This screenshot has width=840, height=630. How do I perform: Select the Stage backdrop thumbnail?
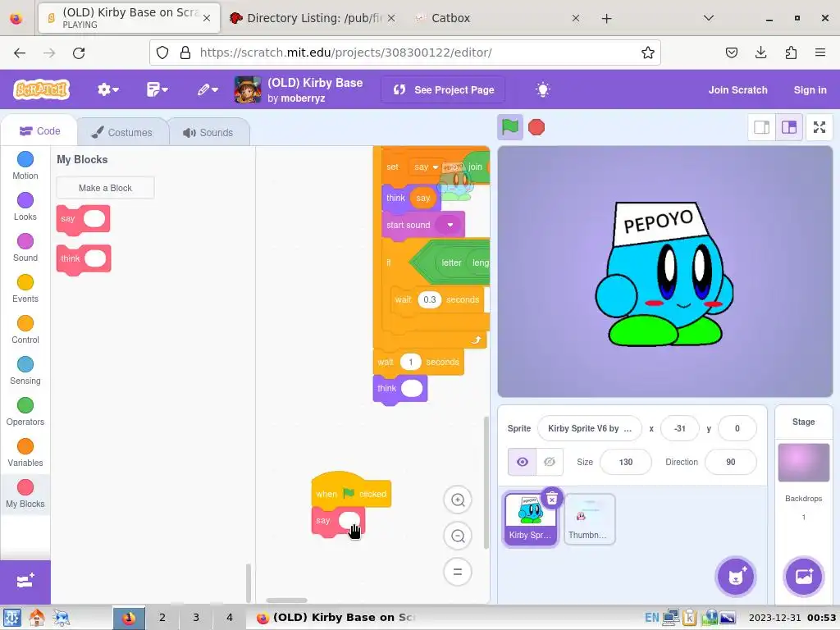tap(803, 463)
